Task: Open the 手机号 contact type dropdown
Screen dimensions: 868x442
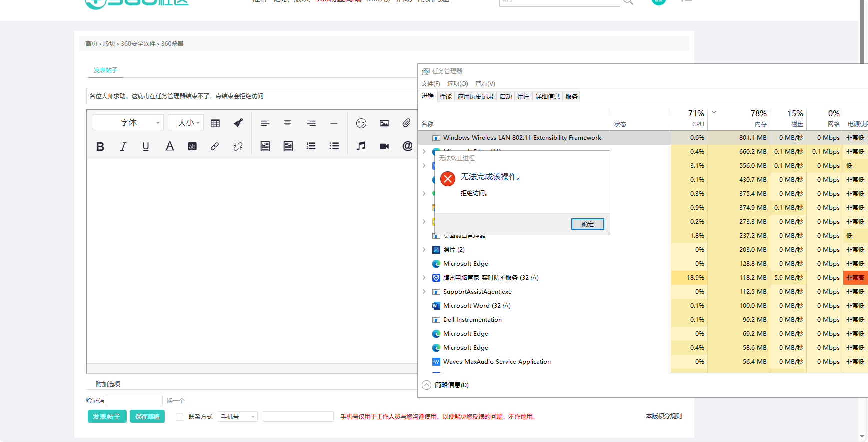Action: coord(238,417)
